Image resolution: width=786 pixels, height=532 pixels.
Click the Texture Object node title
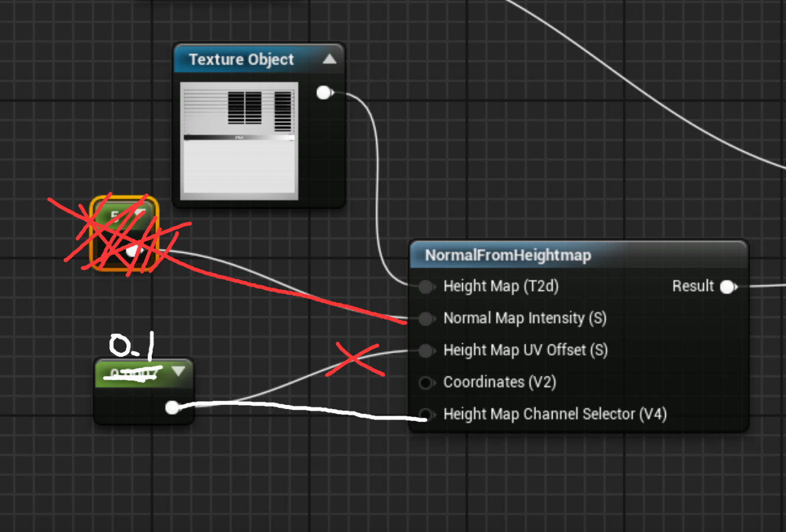pos(241,60)
